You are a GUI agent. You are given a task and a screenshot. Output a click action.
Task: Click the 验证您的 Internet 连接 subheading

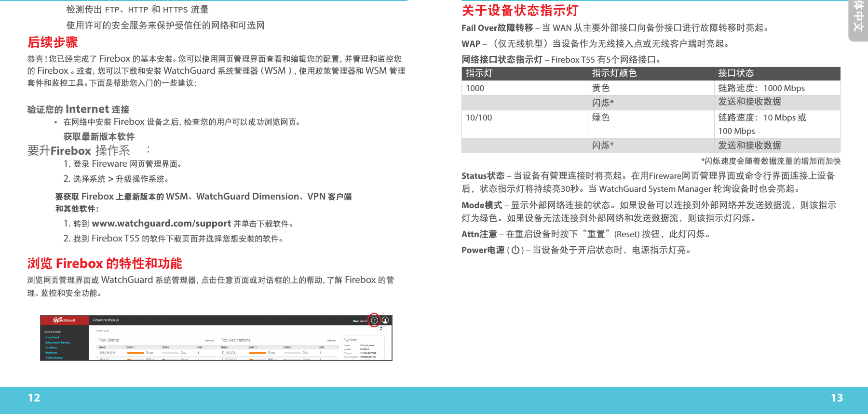click(x=78, y=109)
